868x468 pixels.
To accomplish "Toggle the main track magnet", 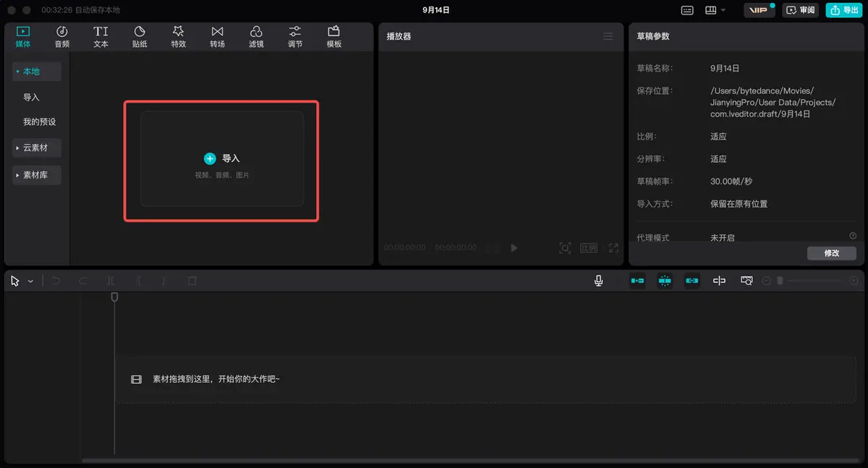I will pos(637,281).
